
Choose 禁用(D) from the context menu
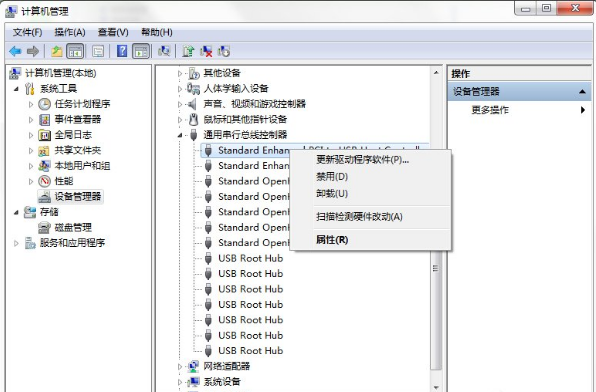[332, 177]
